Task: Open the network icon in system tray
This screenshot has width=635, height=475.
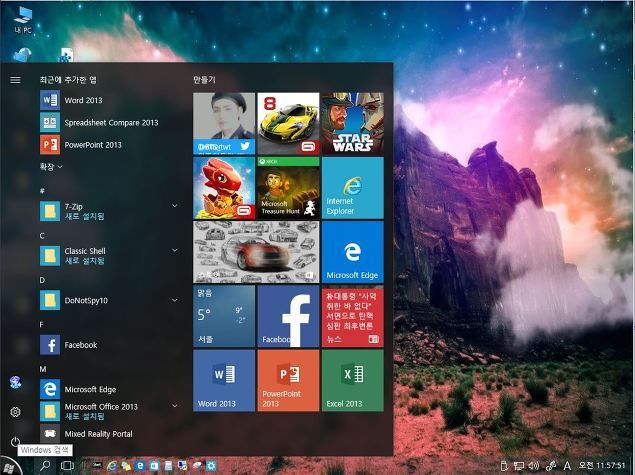Action: (519, 466)
